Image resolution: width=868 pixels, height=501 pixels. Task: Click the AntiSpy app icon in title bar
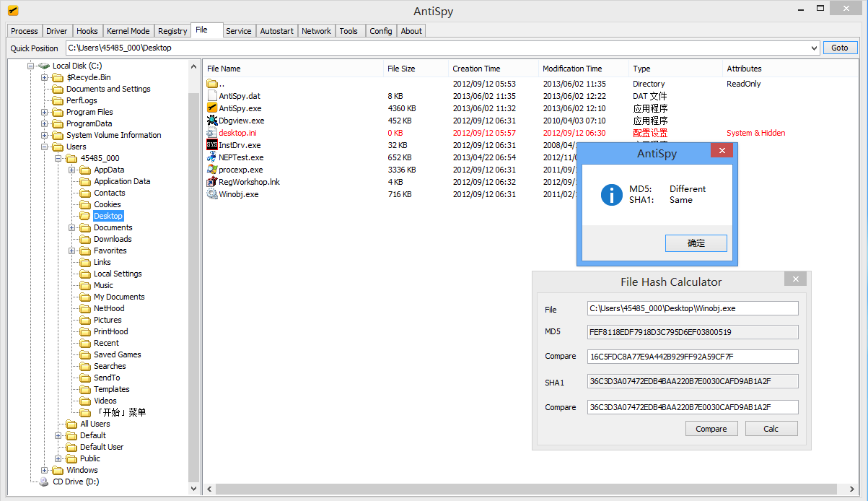(12, 11)
